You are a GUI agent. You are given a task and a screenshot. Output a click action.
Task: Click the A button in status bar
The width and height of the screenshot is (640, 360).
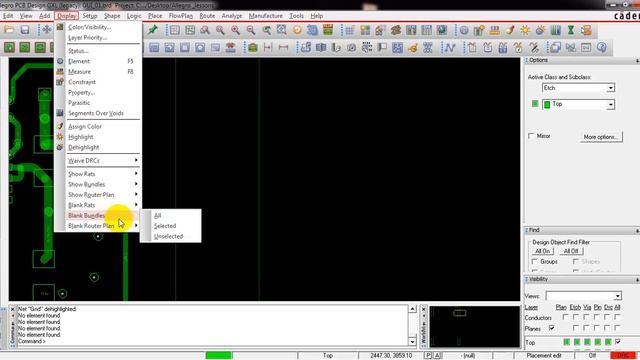pyautogui.click(x=437, y=356)
